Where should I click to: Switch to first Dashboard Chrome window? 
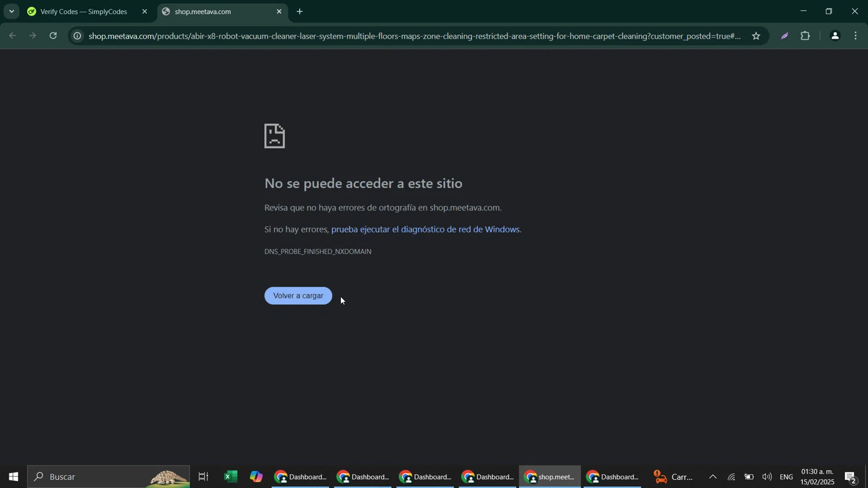tap(300, 477)
